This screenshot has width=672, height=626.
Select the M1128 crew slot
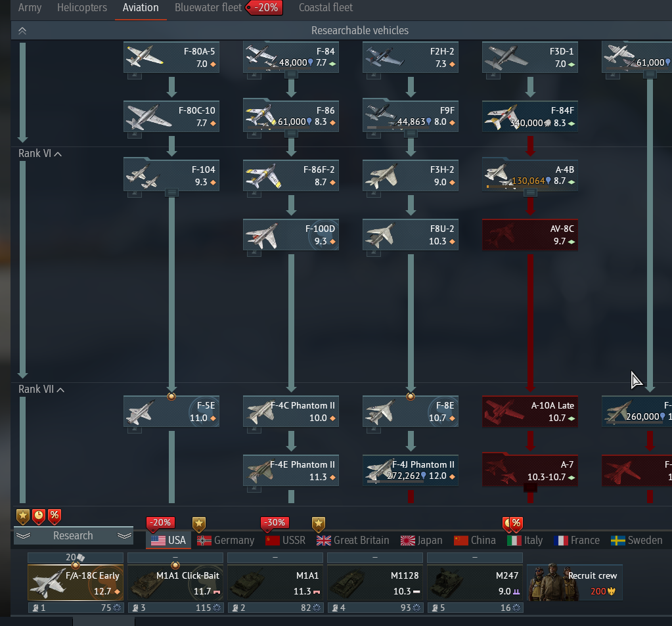pos(375,583)
